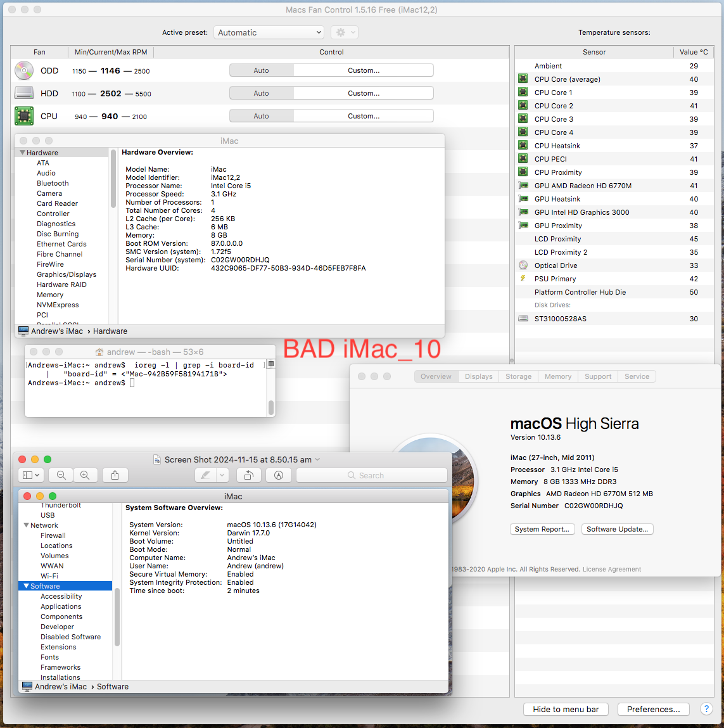Click the Share icon in Preview toolbar
Image resolution: width=724 pixels, height=728 pixels.
pos(115,475)
